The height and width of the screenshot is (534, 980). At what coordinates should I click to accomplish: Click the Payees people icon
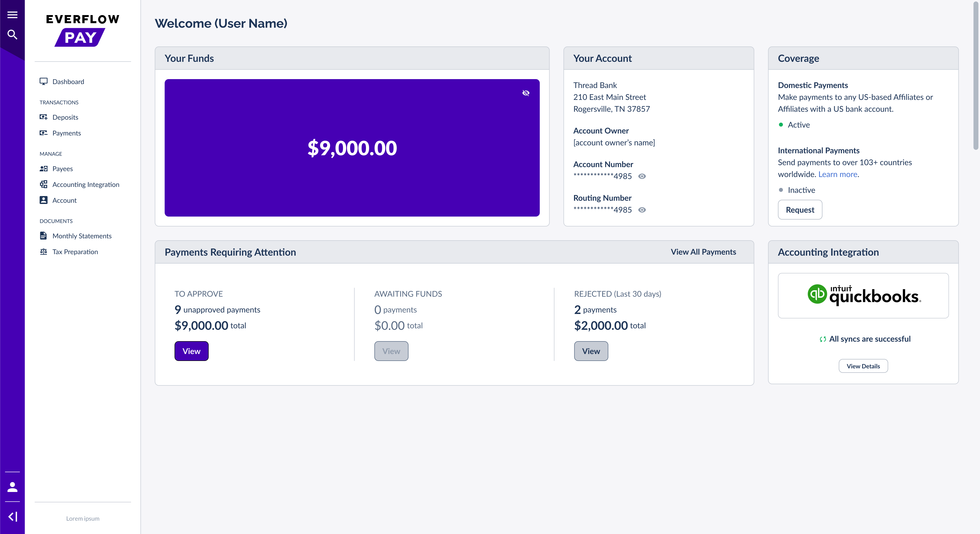43,169
